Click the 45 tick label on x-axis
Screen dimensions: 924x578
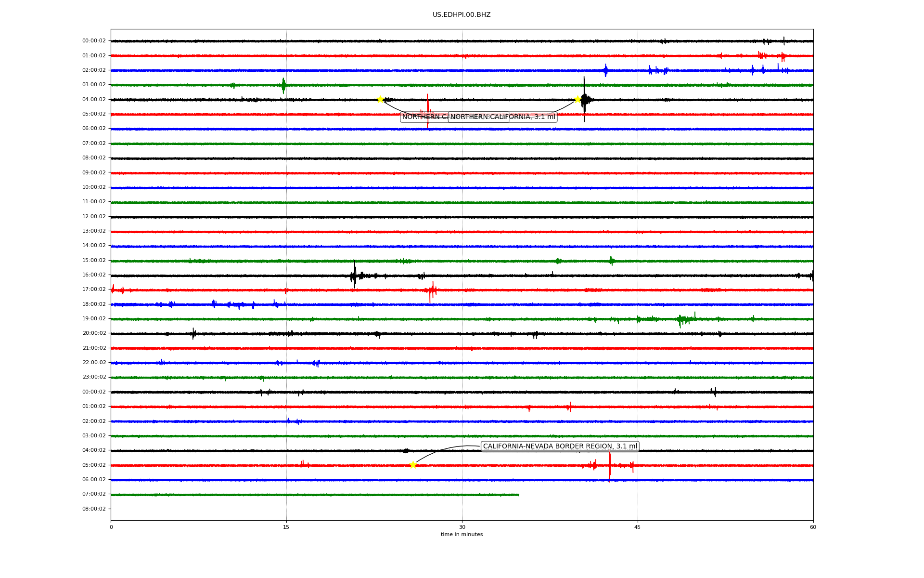pyautogui.click(x=638, y=527)
